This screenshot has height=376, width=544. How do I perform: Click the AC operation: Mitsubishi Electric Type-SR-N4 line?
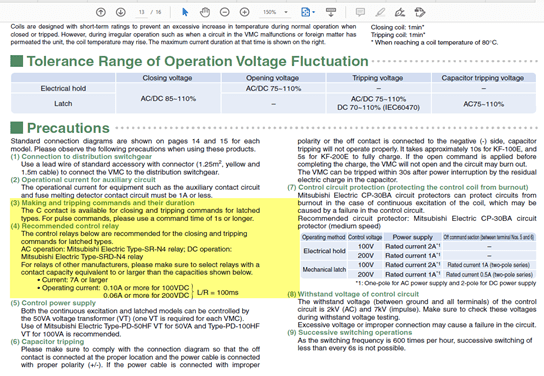click(126, 249)
